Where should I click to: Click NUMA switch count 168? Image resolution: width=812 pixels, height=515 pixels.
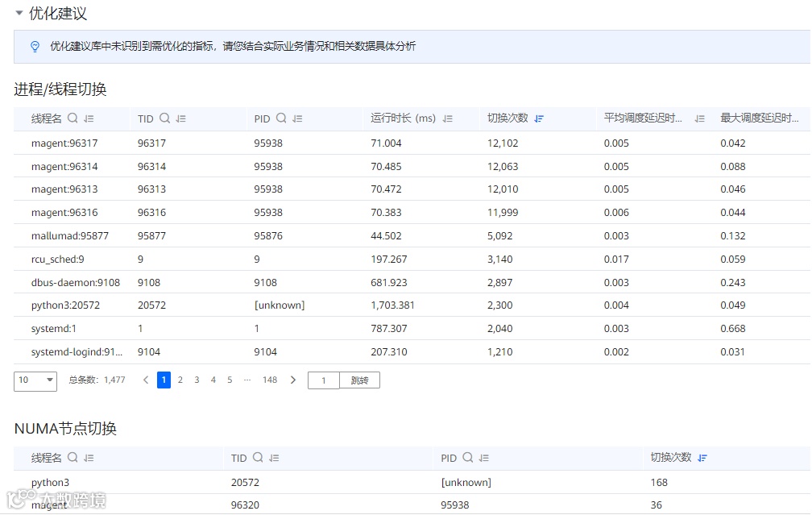(659, 482)
